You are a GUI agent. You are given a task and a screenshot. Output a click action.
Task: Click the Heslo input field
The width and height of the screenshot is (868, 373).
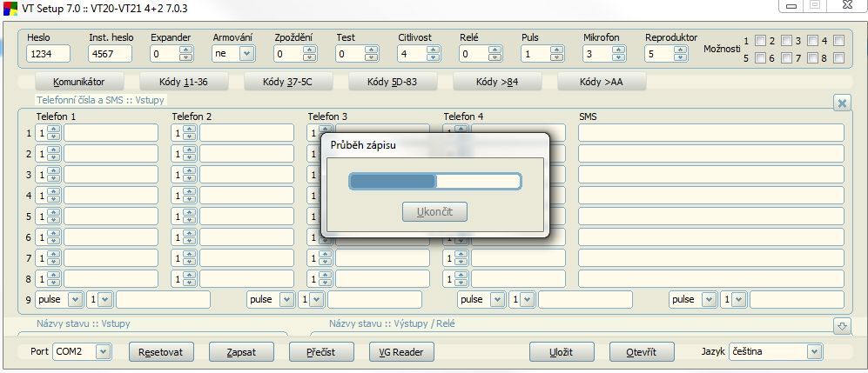point(48,54)
